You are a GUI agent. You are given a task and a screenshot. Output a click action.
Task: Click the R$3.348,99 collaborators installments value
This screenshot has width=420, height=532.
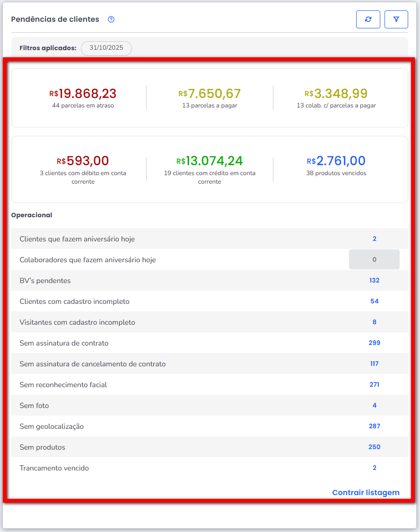pyautogui.click(x=336, y=94)
